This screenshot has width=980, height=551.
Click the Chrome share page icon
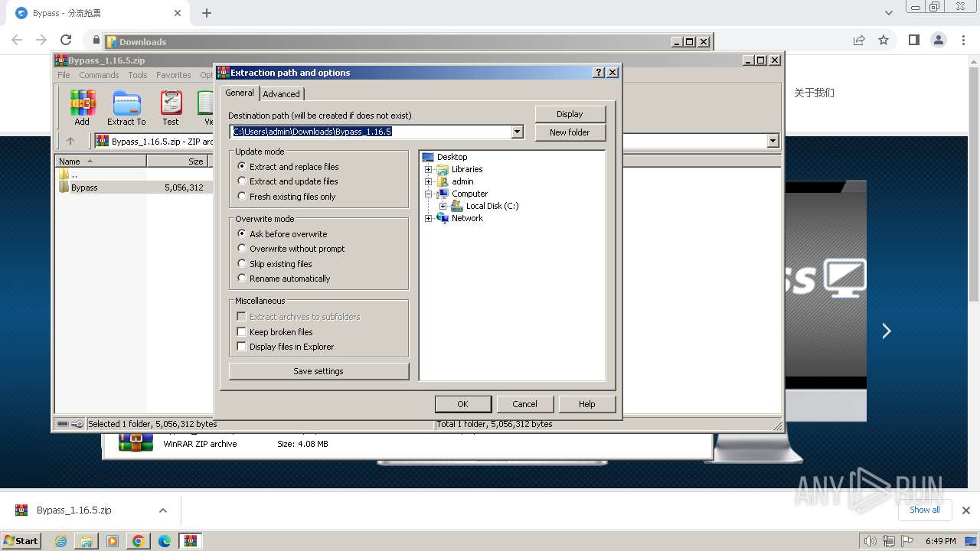click(859, 40)
